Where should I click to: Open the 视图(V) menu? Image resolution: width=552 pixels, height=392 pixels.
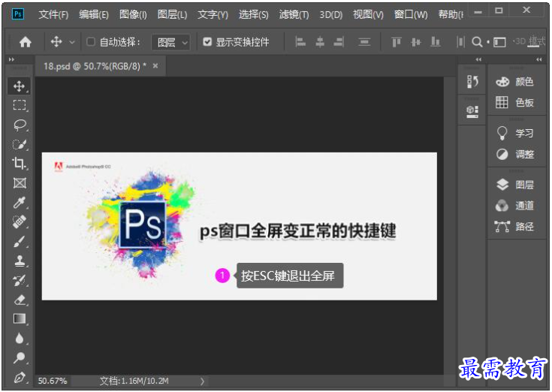tap(368, 15)
